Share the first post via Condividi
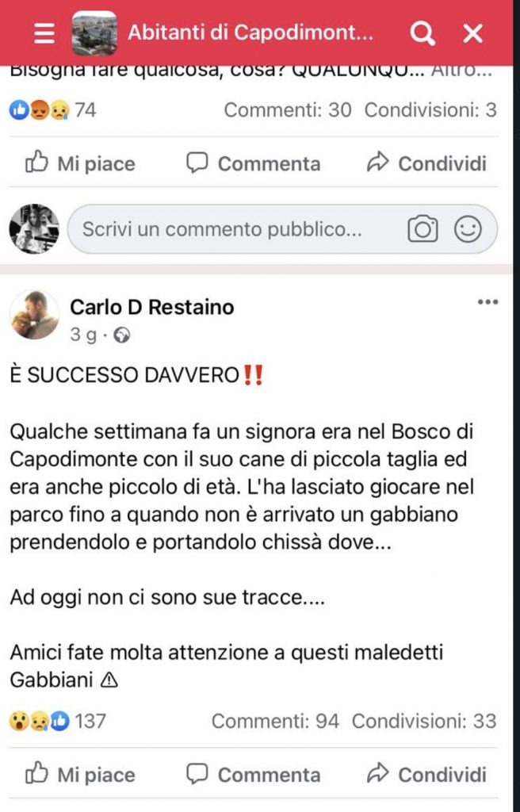 [426, 163]
